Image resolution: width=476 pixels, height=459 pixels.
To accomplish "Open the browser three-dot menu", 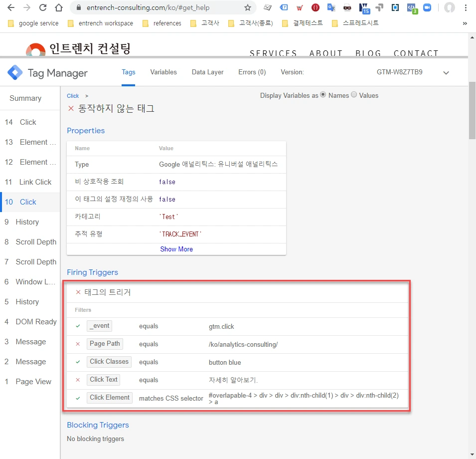I will [x=466, y=7].
